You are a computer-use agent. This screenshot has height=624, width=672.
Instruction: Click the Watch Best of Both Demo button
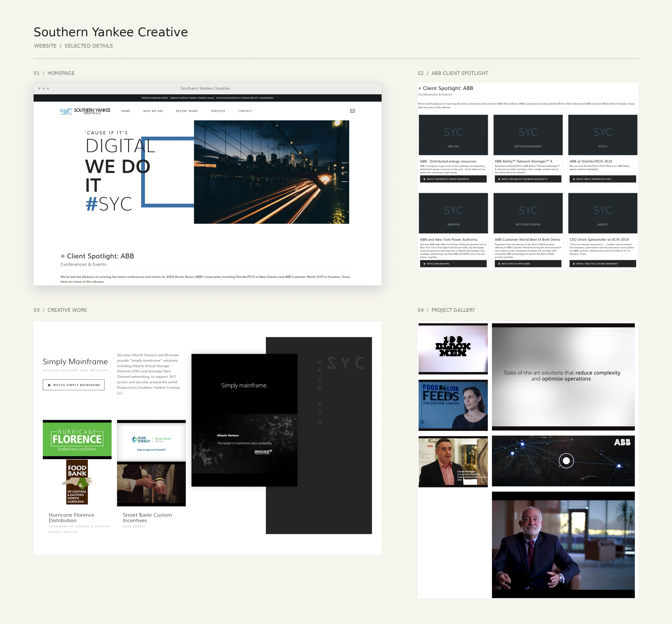tap(528, 264)
